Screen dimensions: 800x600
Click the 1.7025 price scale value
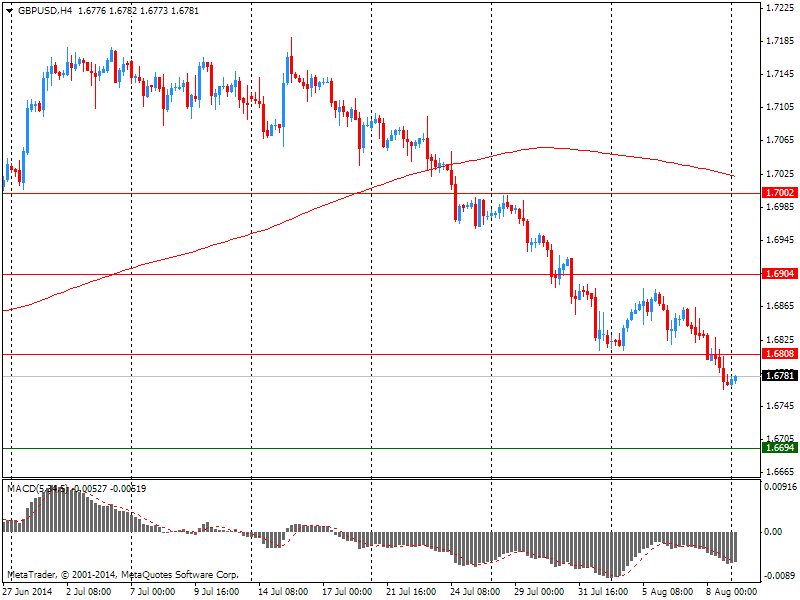(780, 174)
